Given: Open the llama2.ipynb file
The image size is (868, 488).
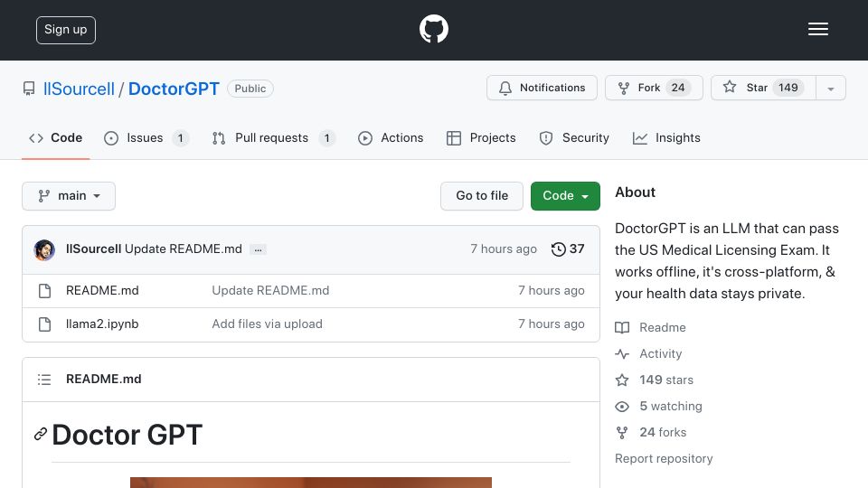Looking at the screenshot, I should pos(102,324).
